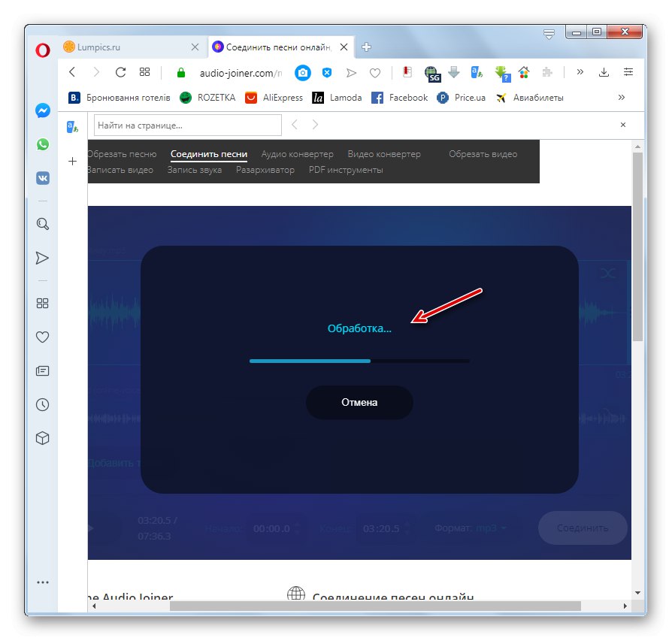Cancel processing with the Отмена button

click(359, 402)
